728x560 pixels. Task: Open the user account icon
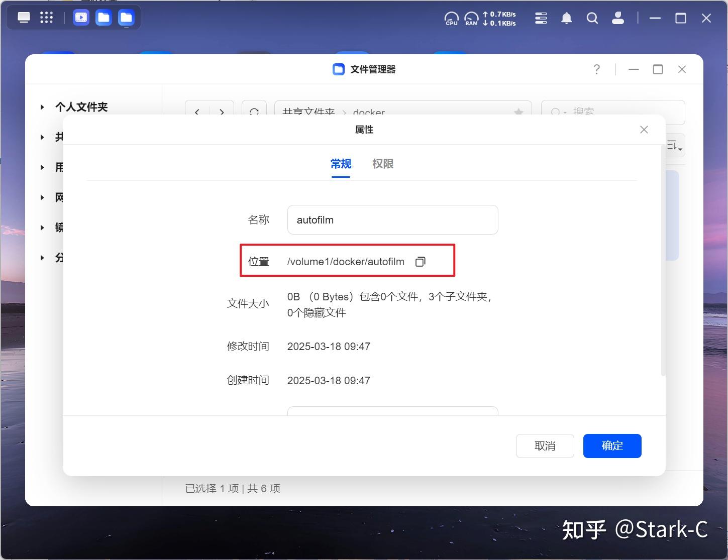617,18
